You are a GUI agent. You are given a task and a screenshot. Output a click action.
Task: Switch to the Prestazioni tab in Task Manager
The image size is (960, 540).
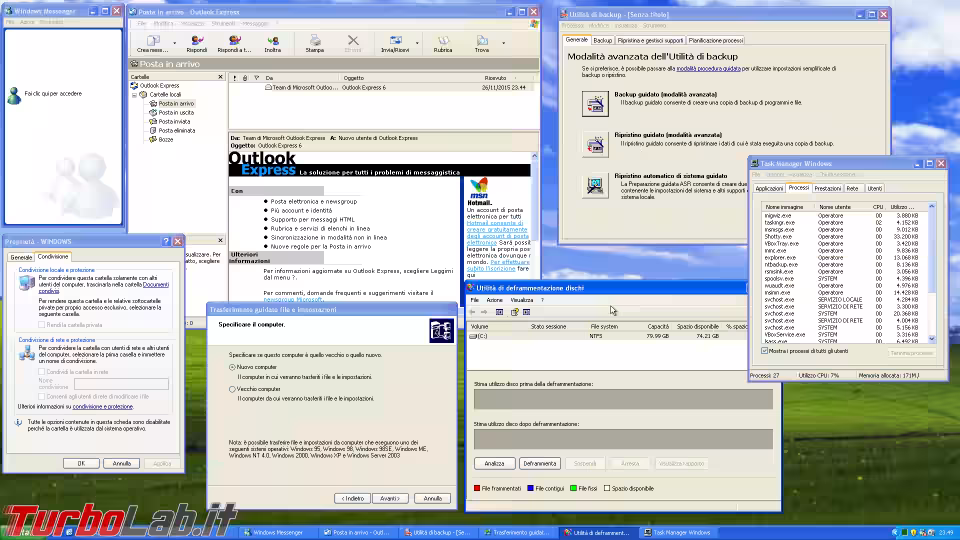827,188
